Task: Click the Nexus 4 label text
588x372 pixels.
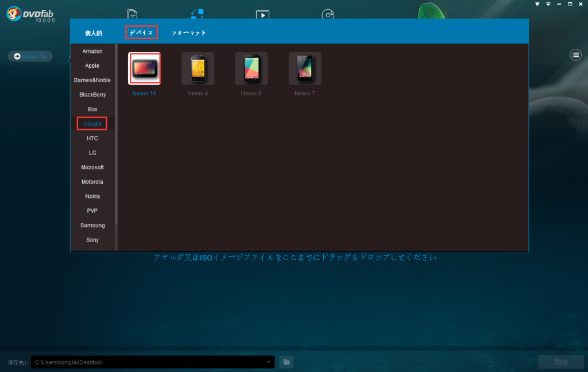Action: click(198, 94)
